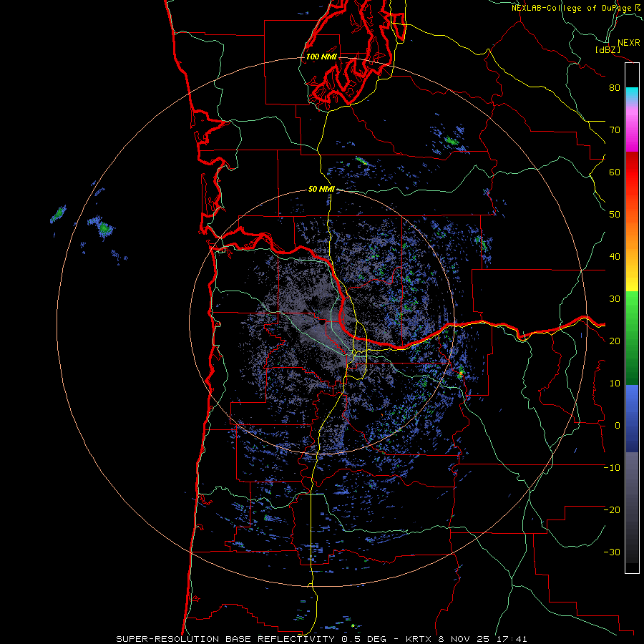Select the 20 value on the dBZ scale
Image resolution: width=644 pixels, height=644 pixels.
(x=615, y=341)
